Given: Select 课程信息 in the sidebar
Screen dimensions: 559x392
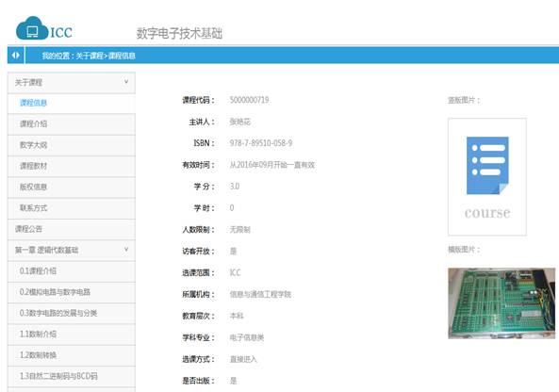Looking at the screenshot, I should (x=72, y=104).
